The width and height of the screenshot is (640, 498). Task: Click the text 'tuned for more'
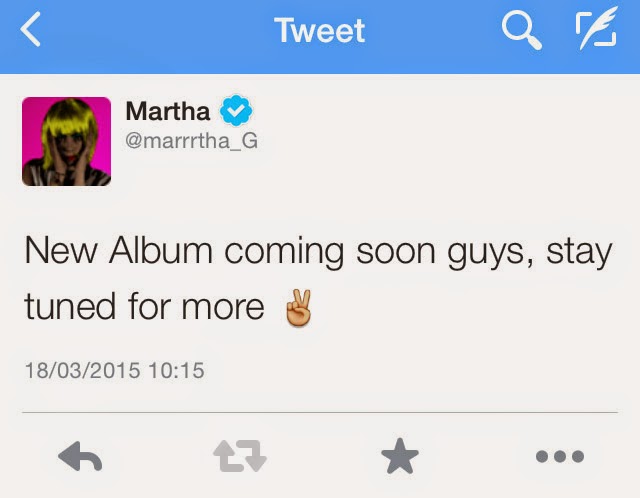point(144,306)
